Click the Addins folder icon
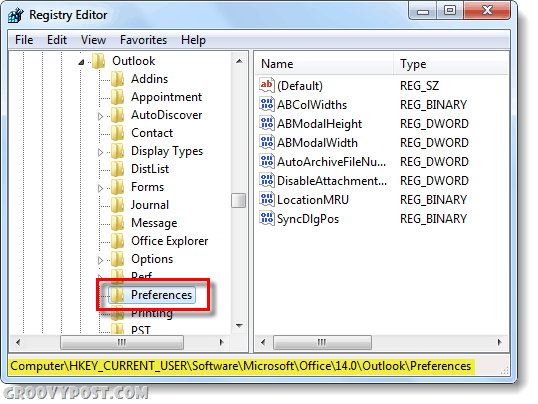 (117, 79)
